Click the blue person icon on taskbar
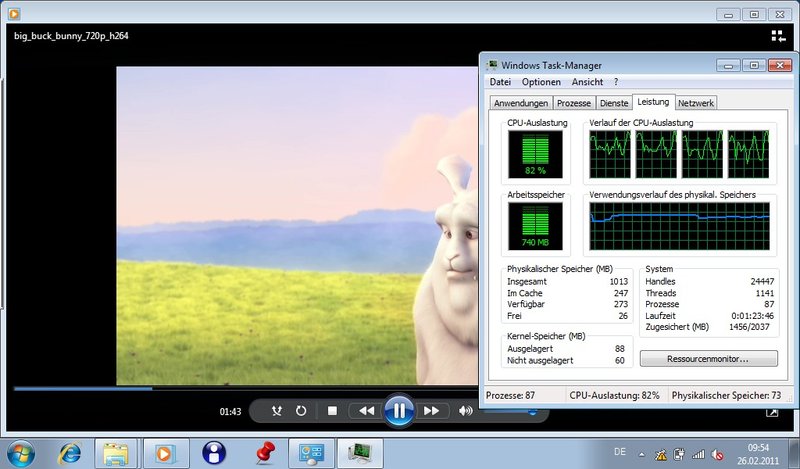800x469 pixels. (x=214, y=453)
